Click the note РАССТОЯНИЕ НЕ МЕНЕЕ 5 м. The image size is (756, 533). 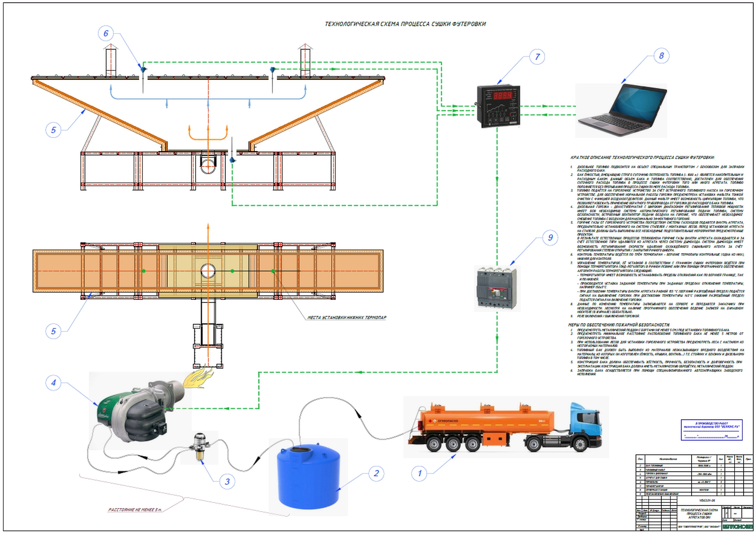tap(135, 509)
